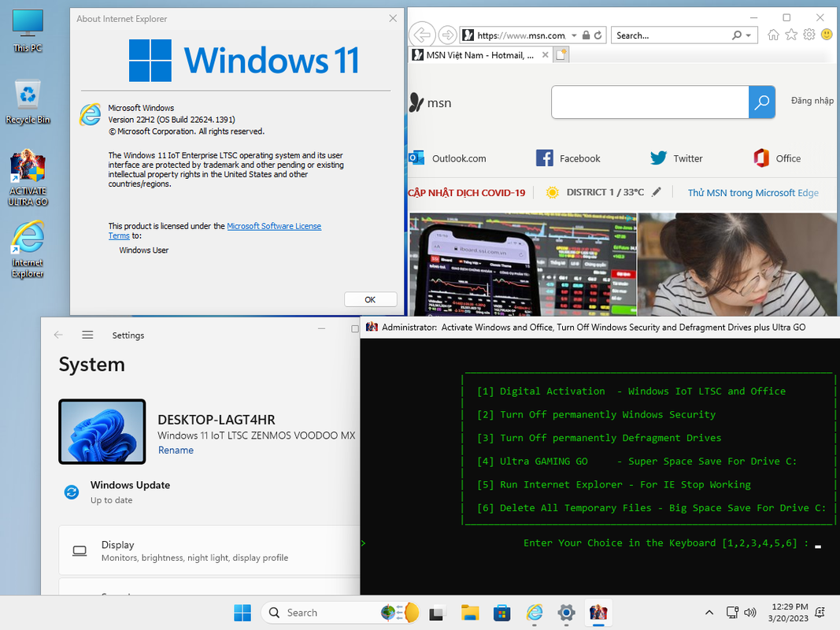Click the IE forward navigation arrow

[x=447, y=35]
